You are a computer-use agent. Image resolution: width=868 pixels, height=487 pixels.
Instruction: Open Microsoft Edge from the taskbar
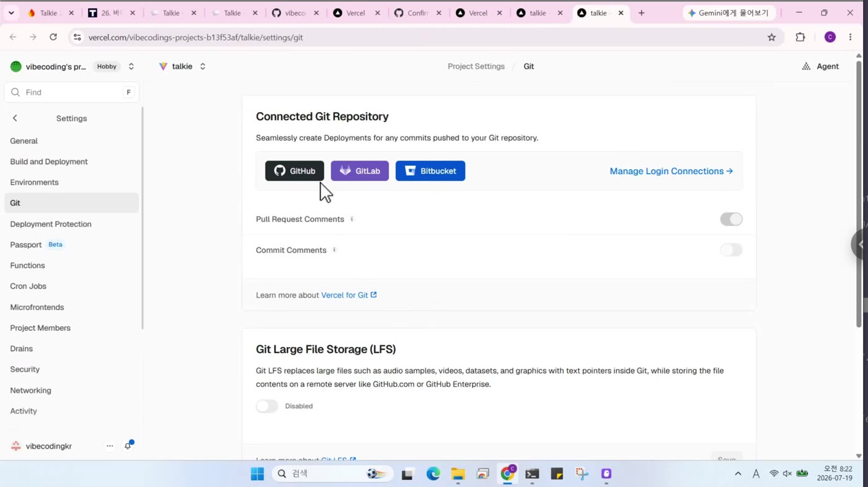point(433,474)
